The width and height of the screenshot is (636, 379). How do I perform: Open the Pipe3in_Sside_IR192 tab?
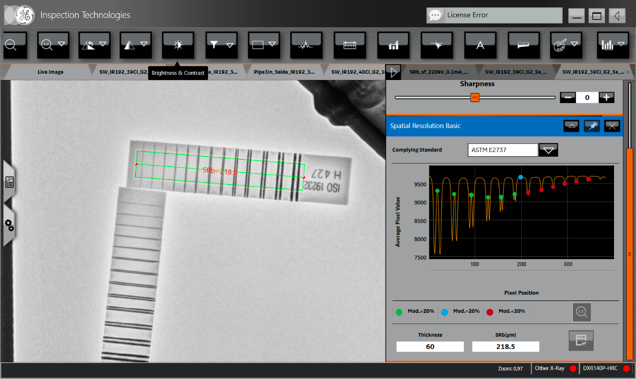[284, 72]
